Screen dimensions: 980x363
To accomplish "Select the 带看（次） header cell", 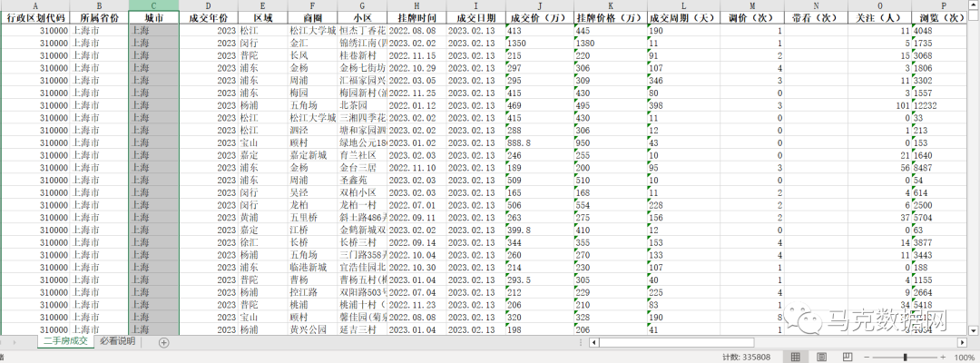I will pos(817,18).
